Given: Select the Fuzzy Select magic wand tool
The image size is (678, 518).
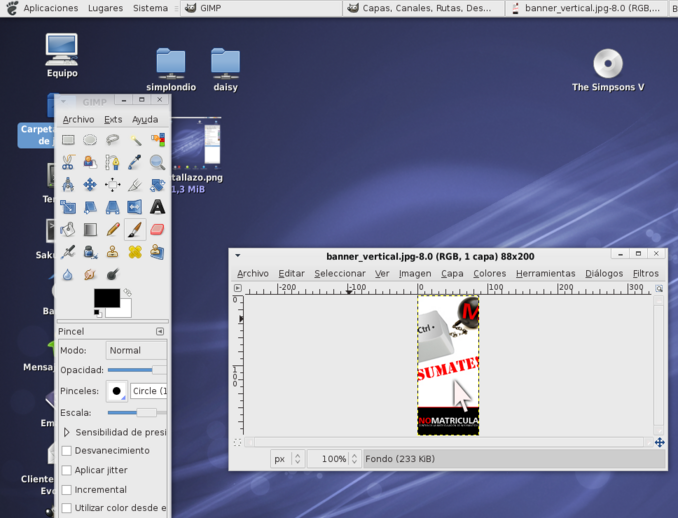Looking at the screenshot, I should pyautogui.click(x=135, y=140).
